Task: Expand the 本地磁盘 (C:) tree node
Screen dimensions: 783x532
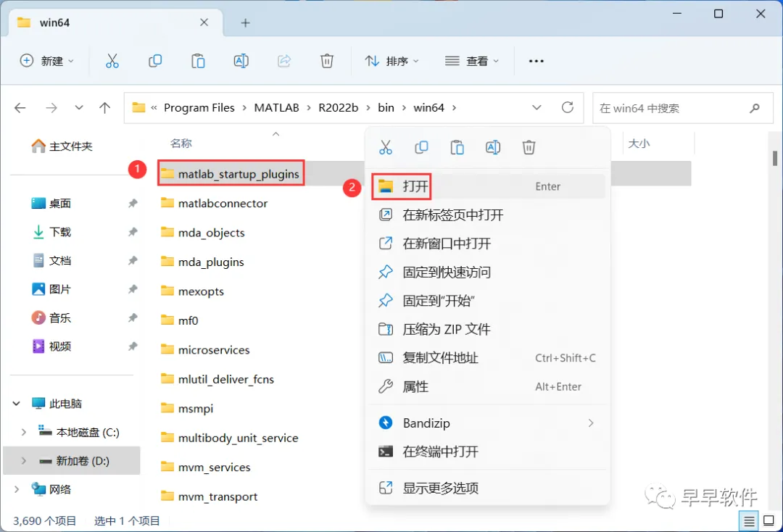Action: point(23,432)
